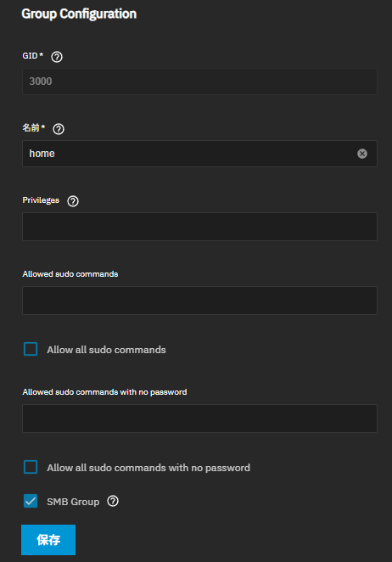Click the Group Configuration heading
The width and height of the screenshot is (392, 562).
coord(79,14)
